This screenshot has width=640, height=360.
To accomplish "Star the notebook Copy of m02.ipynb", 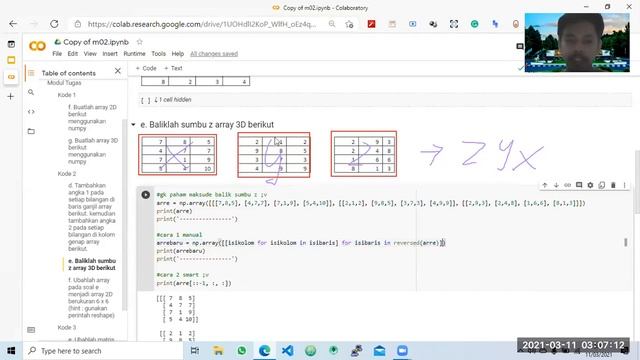I will (x=140, y=42).
